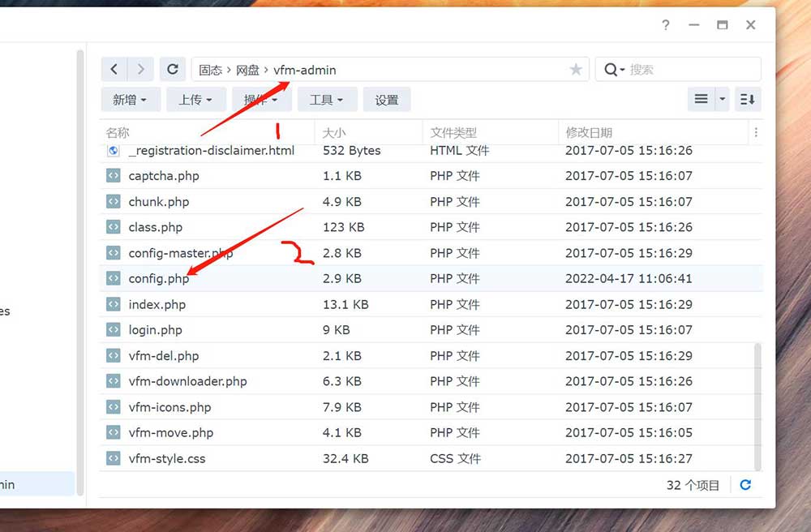The image size is (811, 532).
Task: Select the file name captcha.php
Action: point(164,176)
